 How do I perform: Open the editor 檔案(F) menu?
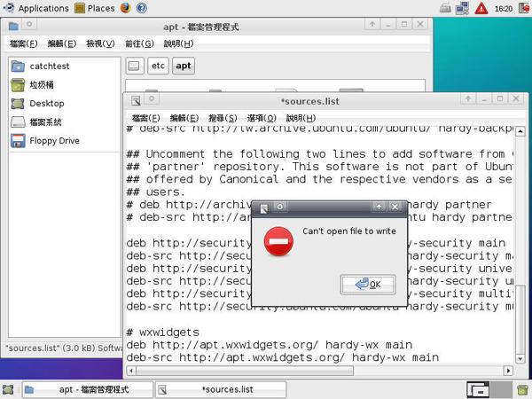(x=146, y=118)
